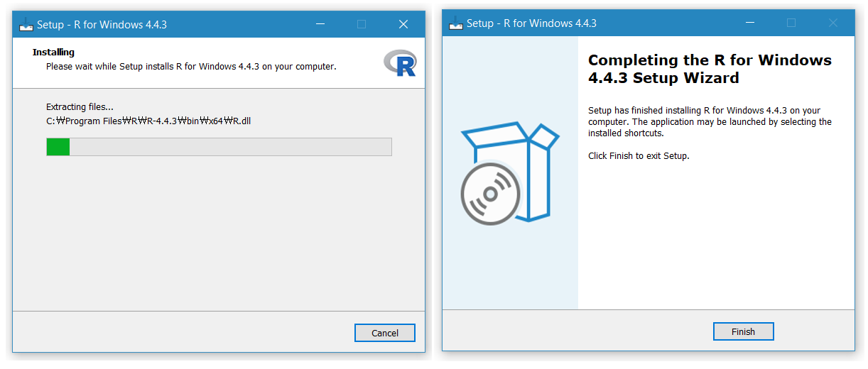Image resolution: width=868 pixels, height=369 pixels.
Task: Click the Completing window title "Setup - R for Windows 4.4.3"
Action: [531, 23]
